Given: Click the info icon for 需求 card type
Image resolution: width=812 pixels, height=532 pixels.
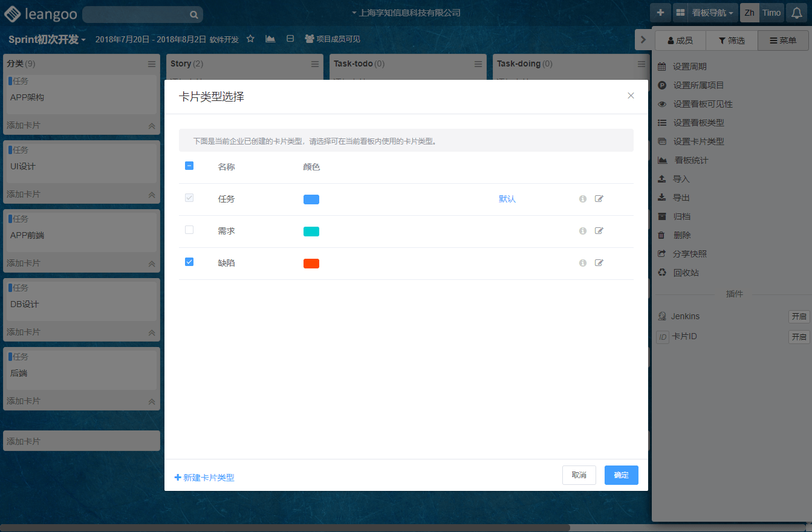Looking at the screenshot, I should pyautogui.click(x=583, y=231).
